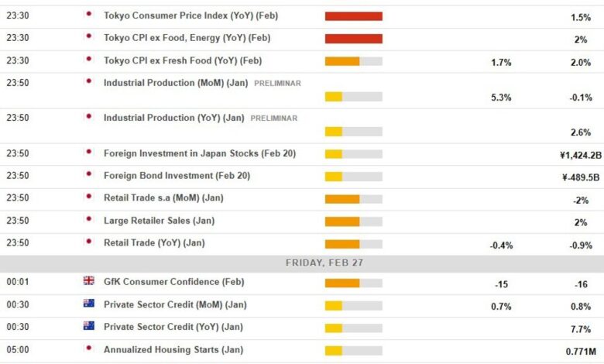Click Japan flag beside Retail Trade (YoY)

pos(88,242)
